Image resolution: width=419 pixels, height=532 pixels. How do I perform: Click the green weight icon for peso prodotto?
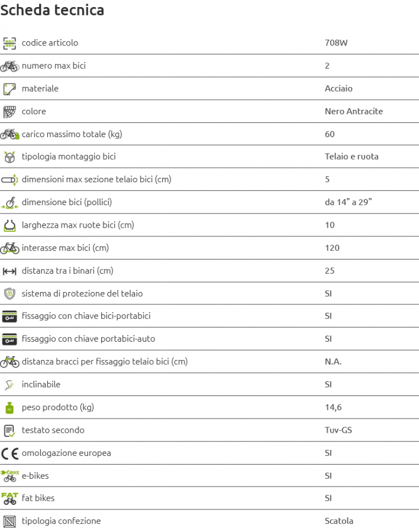[x=9, y=408]
